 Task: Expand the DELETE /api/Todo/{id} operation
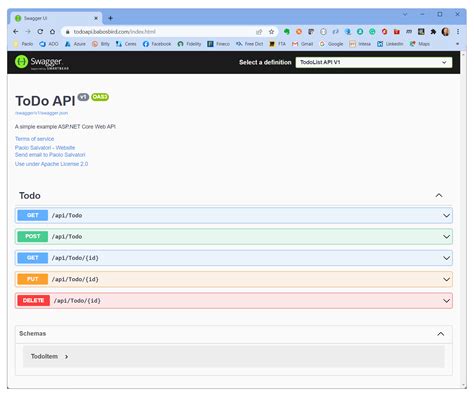point(234,301)
